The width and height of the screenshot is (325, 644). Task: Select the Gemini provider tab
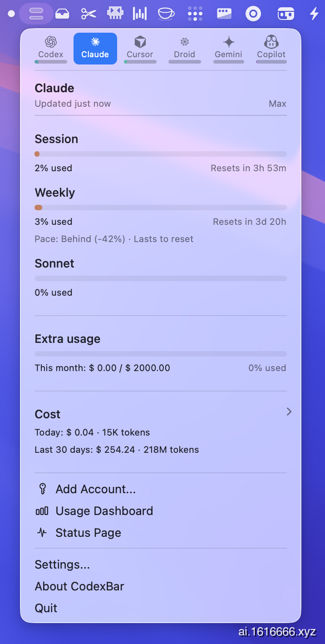coord(229,48)
